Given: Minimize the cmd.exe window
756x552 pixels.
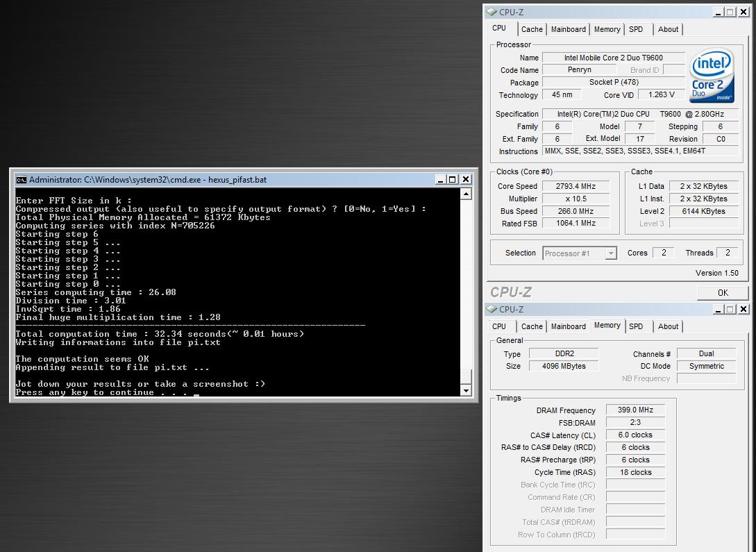Looking at the screenshot, I should [x=440, y=179].
